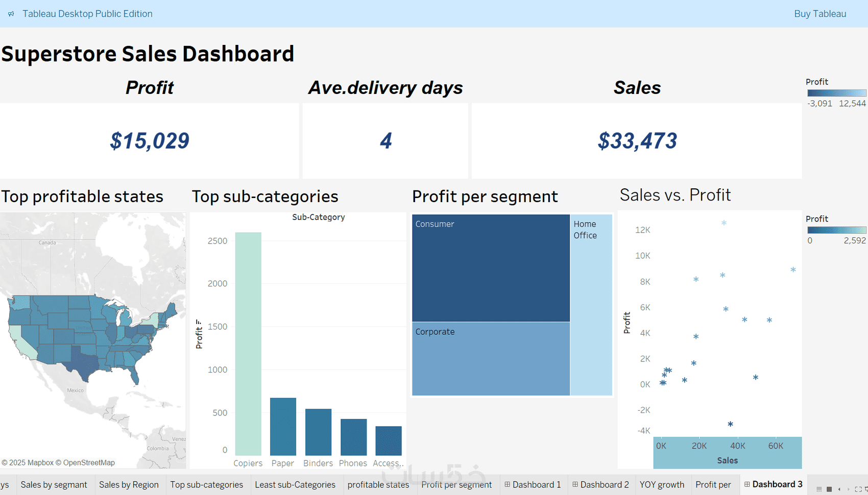
Task: Open the YOY growth tab
Action: (x=662, y=485)
